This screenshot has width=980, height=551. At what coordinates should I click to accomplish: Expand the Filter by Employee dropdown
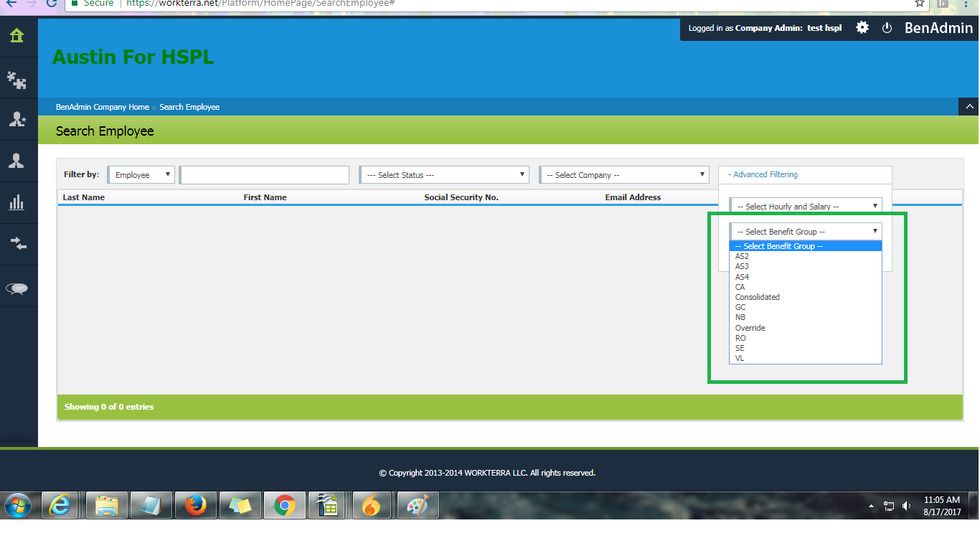[142, 175]
